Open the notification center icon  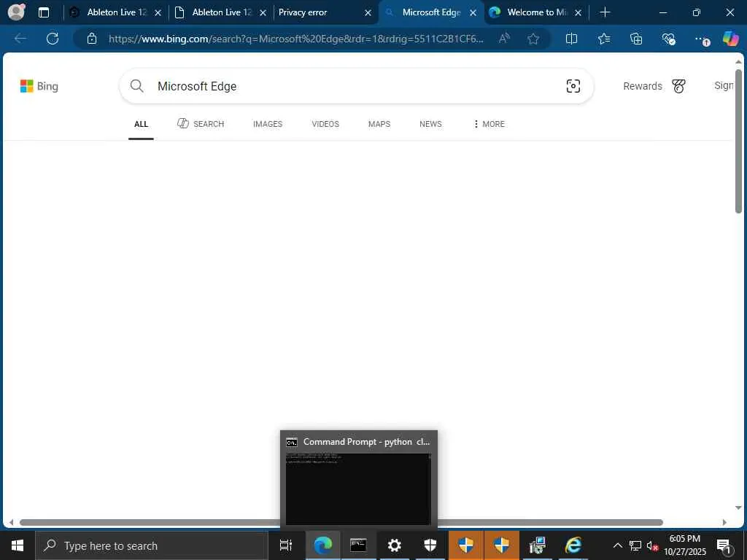724,545
